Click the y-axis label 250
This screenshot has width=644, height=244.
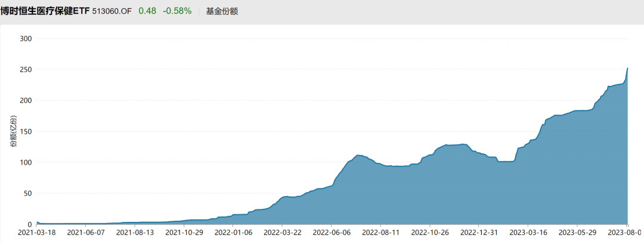[x=26, y=69]
